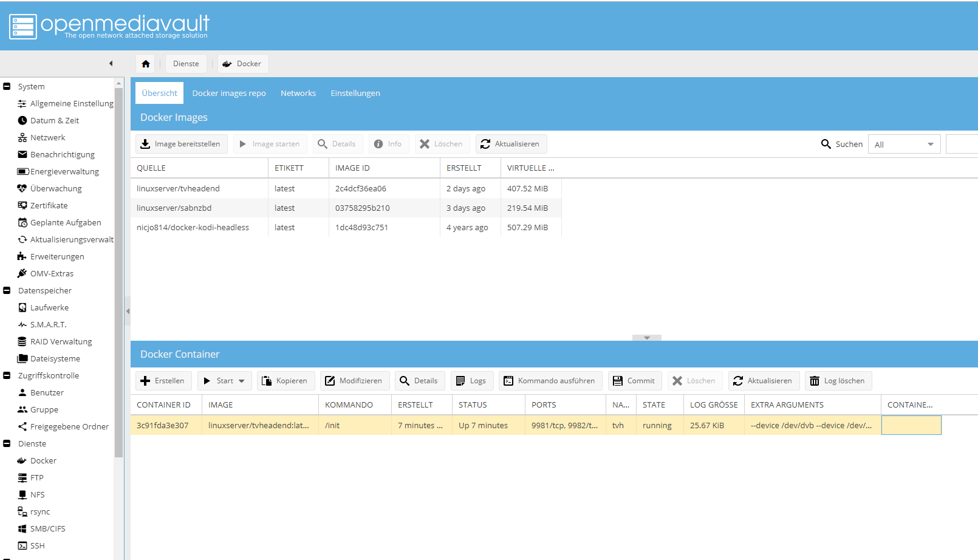The image size is (978, 560).
Task: Collapse the Dienste tree group
Action: click(7, 443)
